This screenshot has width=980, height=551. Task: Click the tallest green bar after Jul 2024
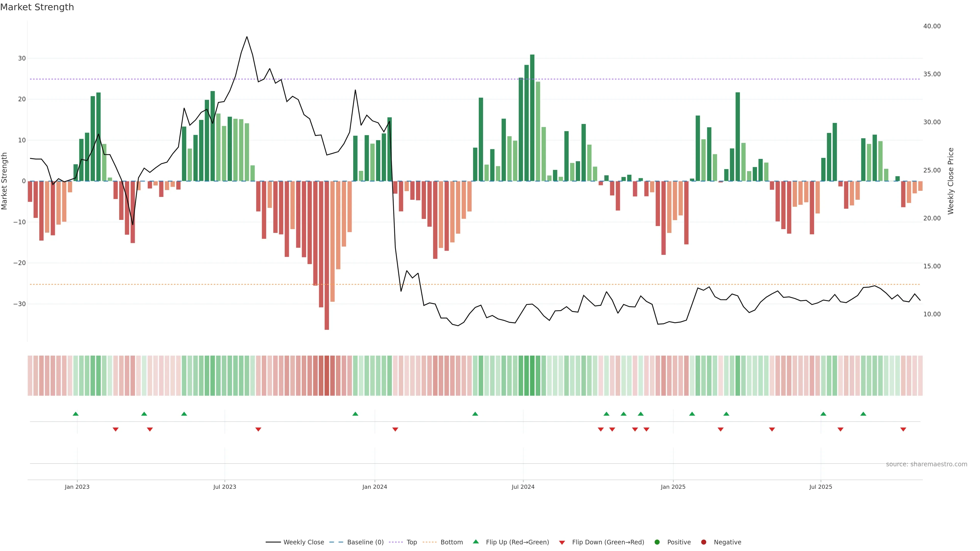(x=532, y=118)
